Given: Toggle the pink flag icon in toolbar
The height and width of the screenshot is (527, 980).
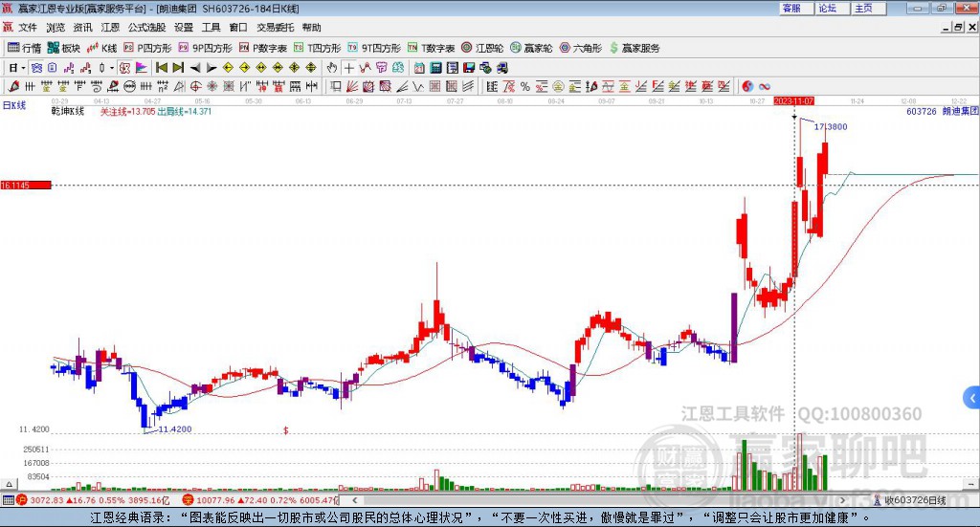Looking at the screenshot, I should point(142,68).
